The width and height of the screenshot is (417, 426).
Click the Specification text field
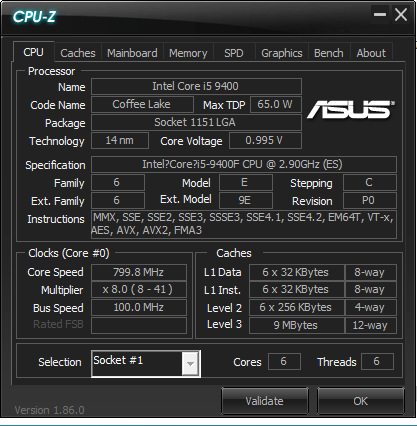click(244, 164)
